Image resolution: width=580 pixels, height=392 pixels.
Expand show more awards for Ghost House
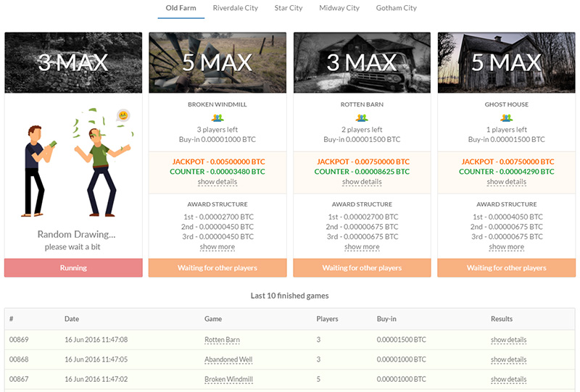pyautogui.click(x=506, y=246)
